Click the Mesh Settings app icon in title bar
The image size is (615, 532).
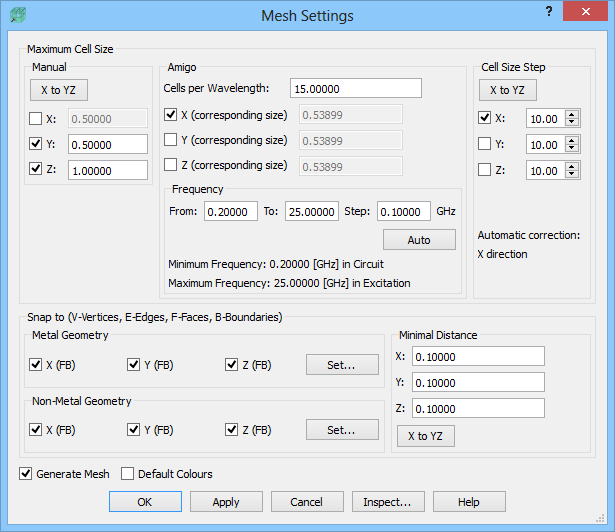(x=17, y=14)
